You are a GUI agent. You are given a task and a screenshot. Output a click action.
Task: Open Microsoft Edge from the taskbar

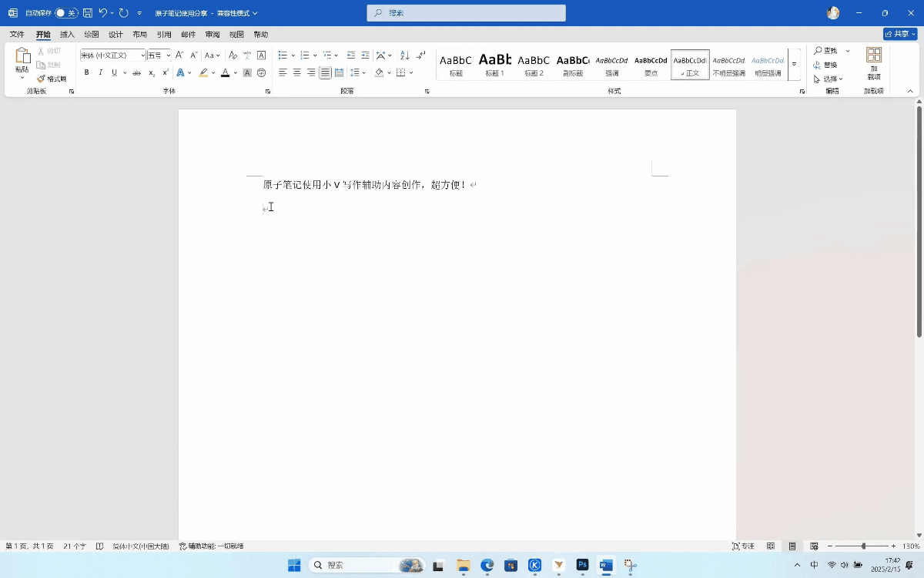click(487, 565)
